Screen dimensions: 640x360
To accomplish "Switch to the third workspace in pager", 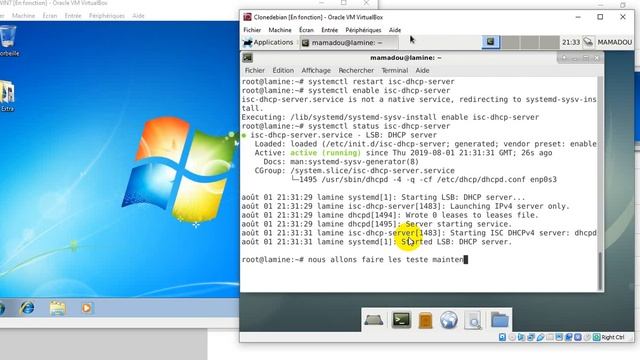I will click(529, 42).
